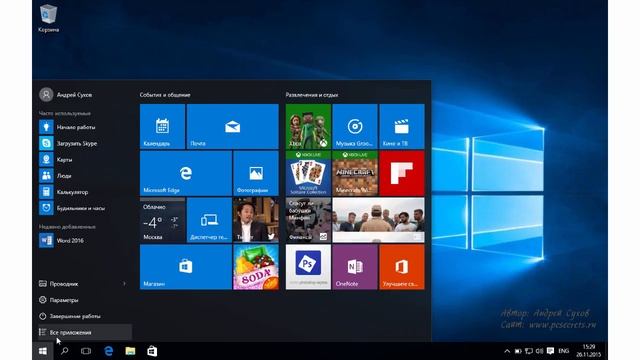640x360 pixels.
Task: Open Карты (Maps) app entry
Action: (85, 159)
